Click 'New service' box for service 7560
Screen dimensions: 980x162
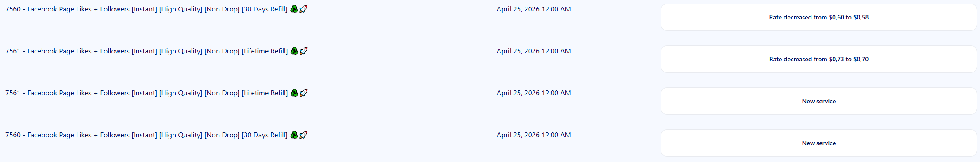pyautogui.click(x=819, y=143)
